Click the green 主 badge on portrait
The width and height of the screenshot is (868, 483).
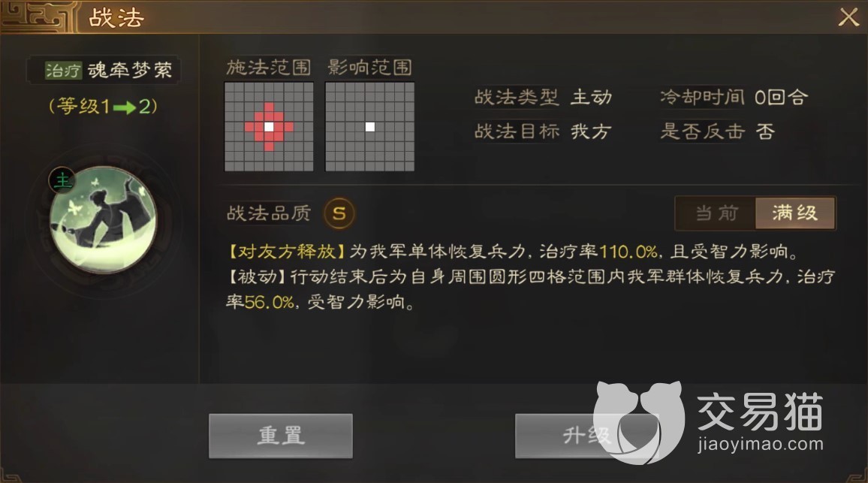pyautogui.click(x=62, y=180)
